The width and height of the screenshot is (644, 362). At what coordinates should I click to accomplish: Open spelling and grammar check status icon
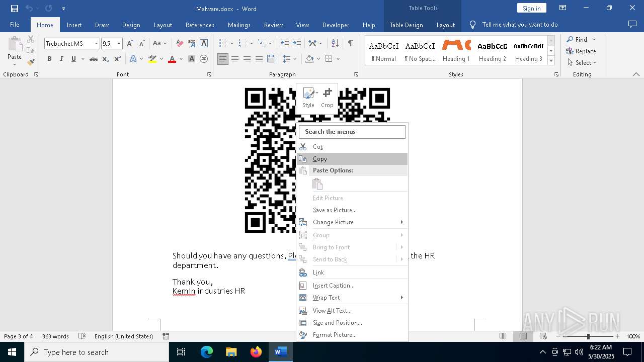82,336
